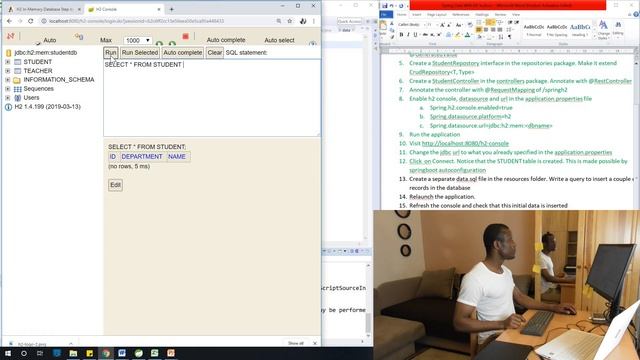Image resolution: width=640 pixels, height=360 pixels.
Task: Open File Explorer from the taskbar
Action: tap(73, 353)
